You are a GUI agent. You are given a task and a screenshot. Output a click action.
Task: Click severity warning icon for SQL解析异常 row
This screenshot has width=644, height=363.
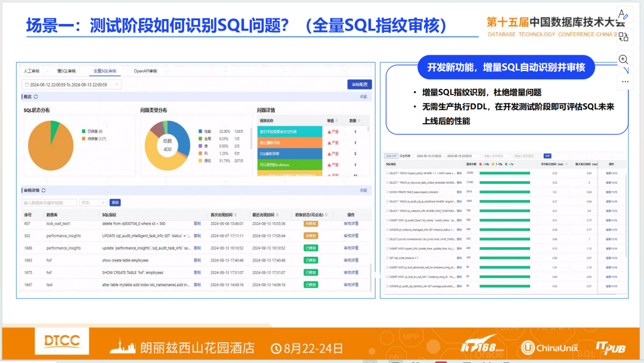coord(329,154)
